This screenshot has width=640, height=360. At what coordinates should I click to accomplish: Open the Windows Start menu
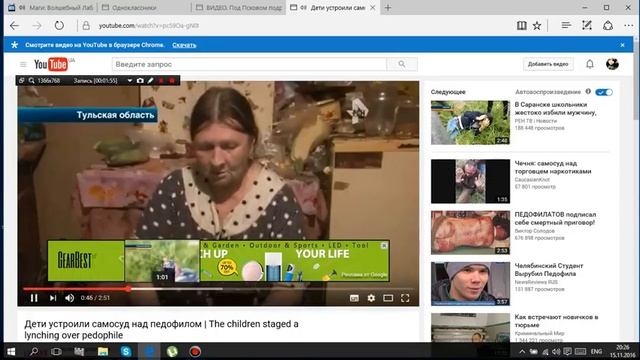[11, 351]
